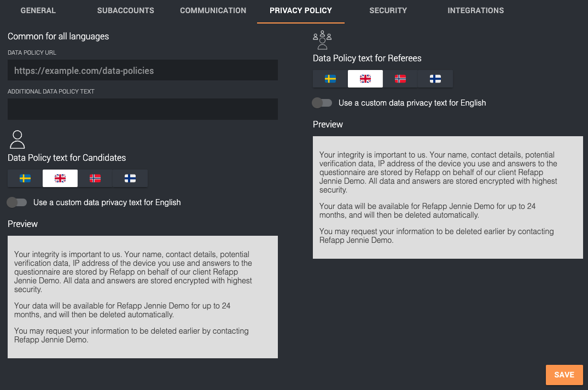This screenshot has height=390, width=588.
Task: Select UK flag for Referees policy text
Action: point(365,79)
